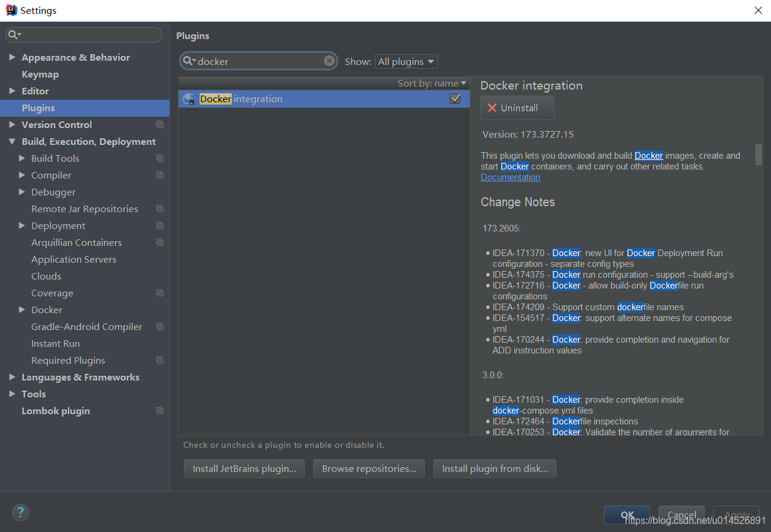
Task: Click the settings search magnifier icon
Action: tap(14, 35)
